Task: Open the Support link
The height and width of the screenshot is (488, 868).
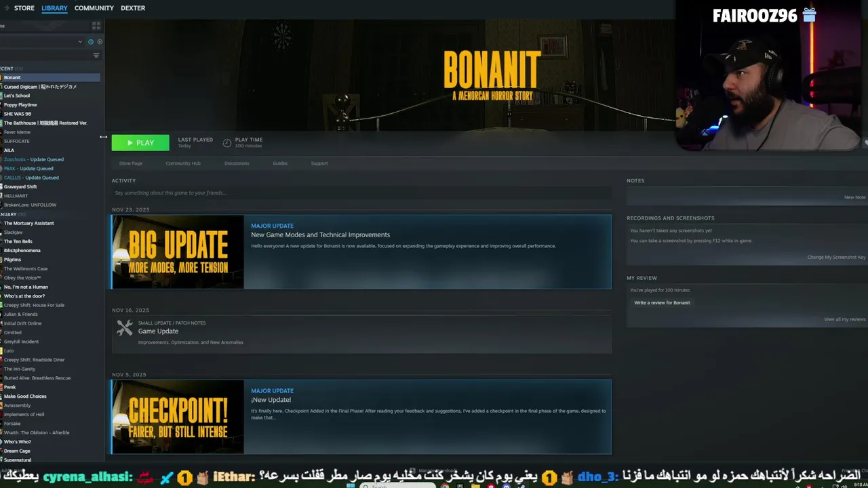Action: (x=319, y=163)
